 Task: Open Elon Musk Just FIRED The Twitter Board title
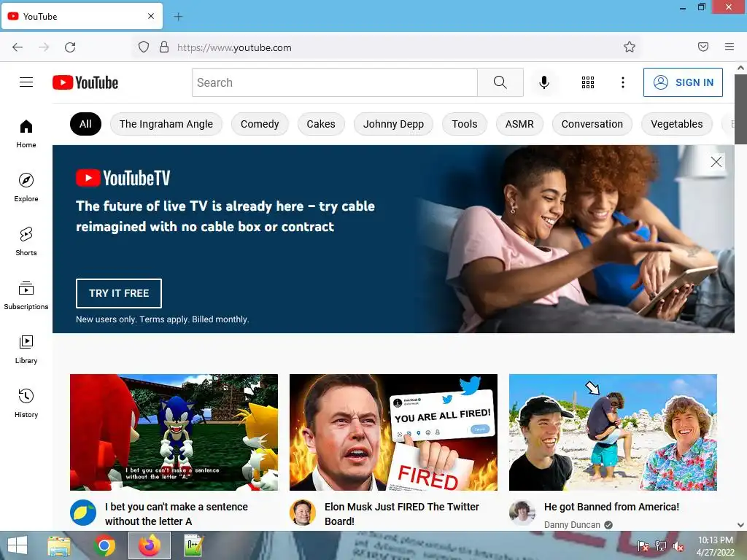pyautogui.click(x=402, y=514)
